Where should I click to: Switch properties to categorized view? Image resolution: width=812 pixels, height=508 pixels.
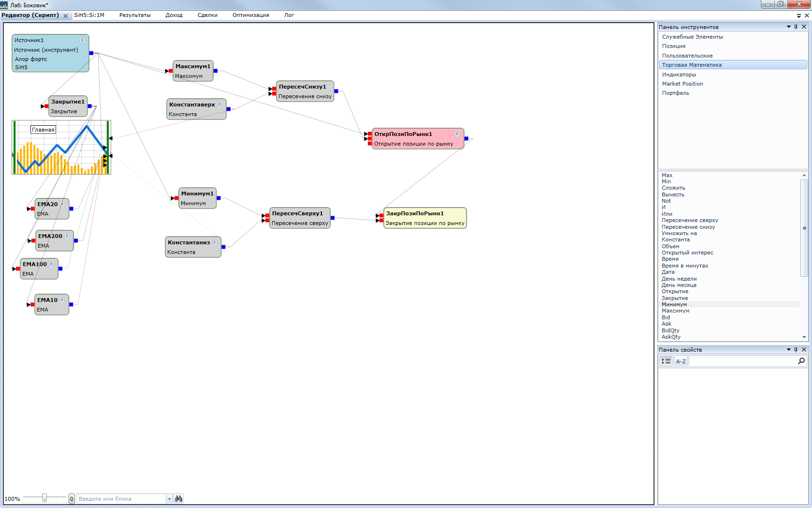[x=666, y=361]
